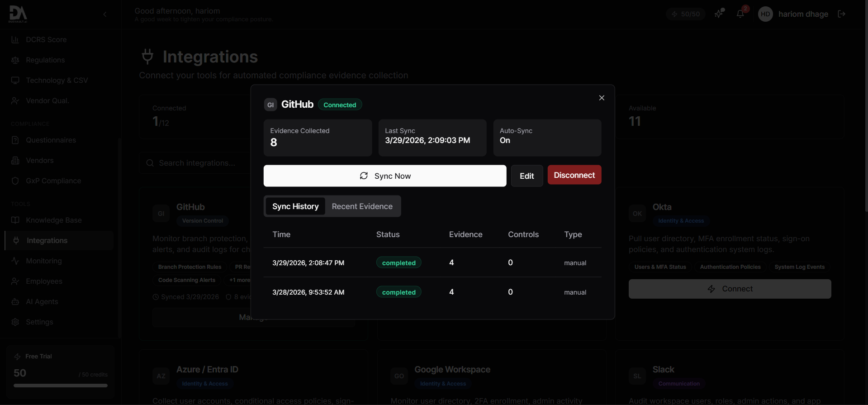Image resolution: width=868 pixels, height=405 pixels.
Task: Click the Free Trial credits progress bar
Action: tap(61, 386)
